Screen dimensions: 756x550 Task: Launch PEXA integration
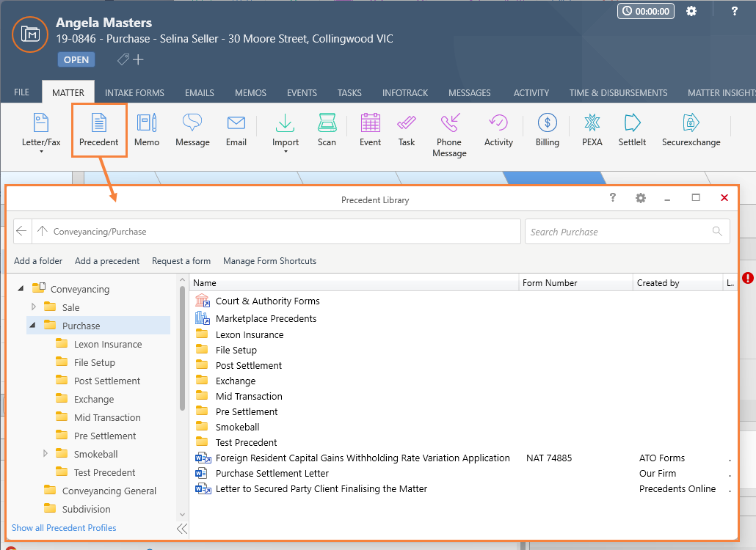coord(592,130)
